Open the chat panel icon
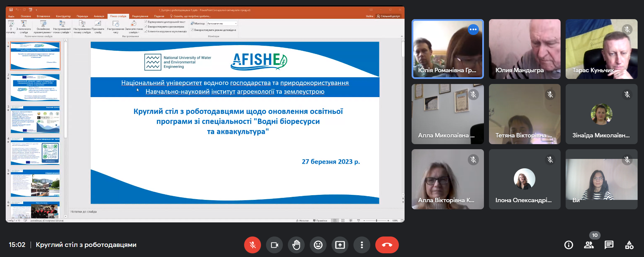This screenshot has width=644, height=257. pyautogui.click(x=609, y=245)
